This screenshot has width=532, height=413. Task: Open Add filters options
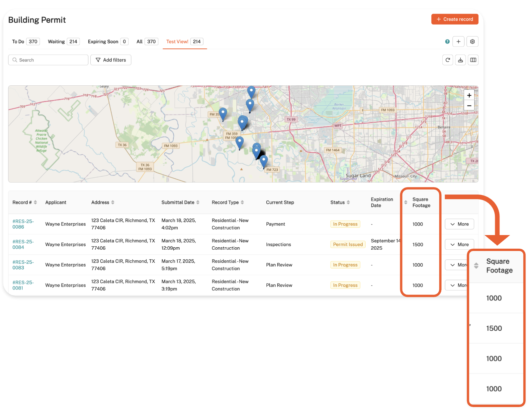pyautogui.click(x=111, y=60)
